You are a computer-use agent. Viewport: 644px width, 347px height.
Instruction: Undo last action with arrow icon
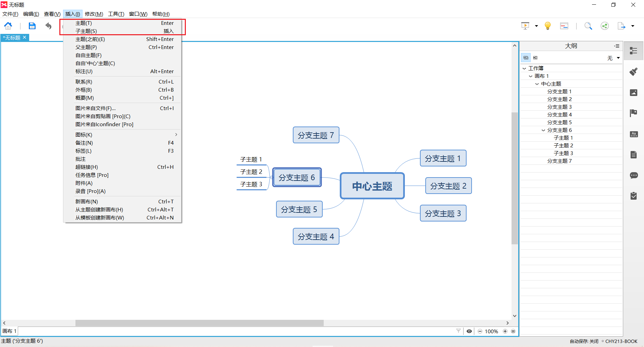(49, 26)
